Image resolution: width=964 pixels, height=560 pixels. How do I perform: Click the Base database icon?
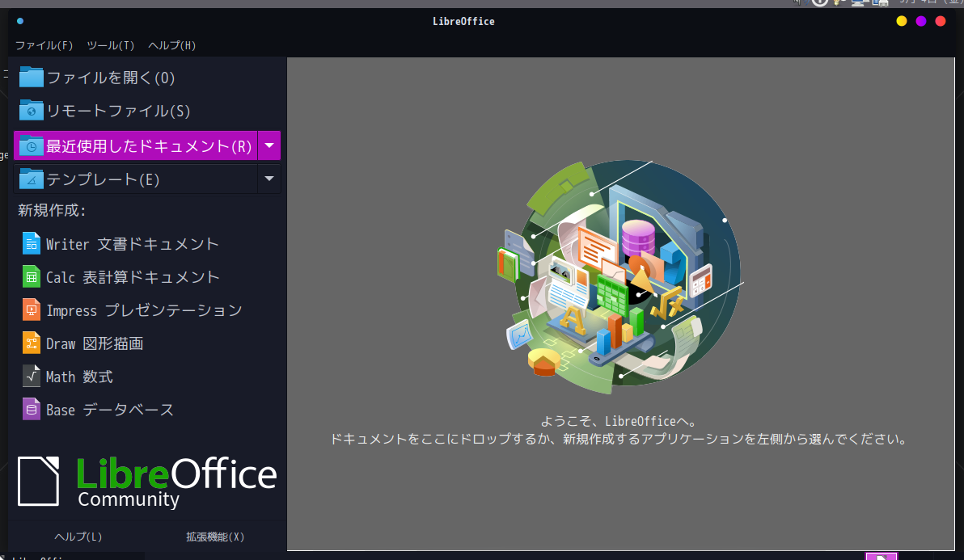[x=32, y=410]
